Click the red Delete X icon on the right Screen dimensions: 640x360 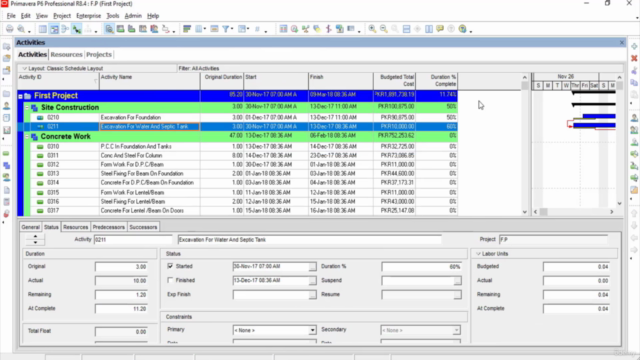[634, 58]
